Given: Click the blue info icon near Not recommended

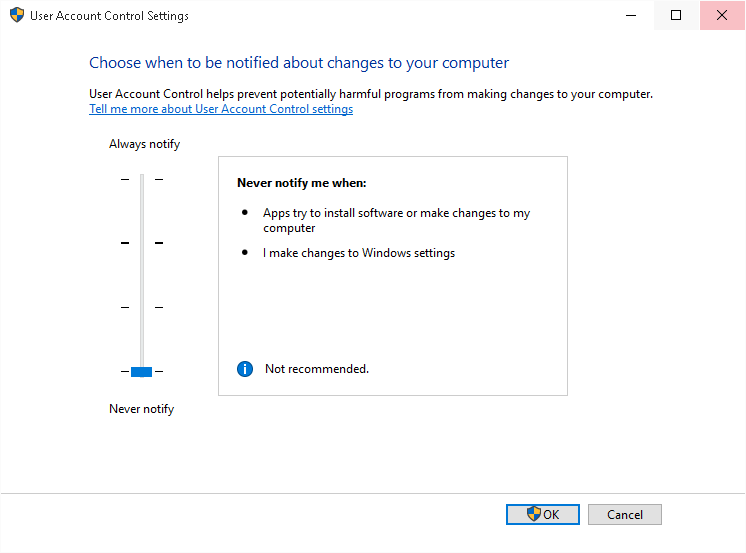Looking at the screenshot, I should click(245, 369).
